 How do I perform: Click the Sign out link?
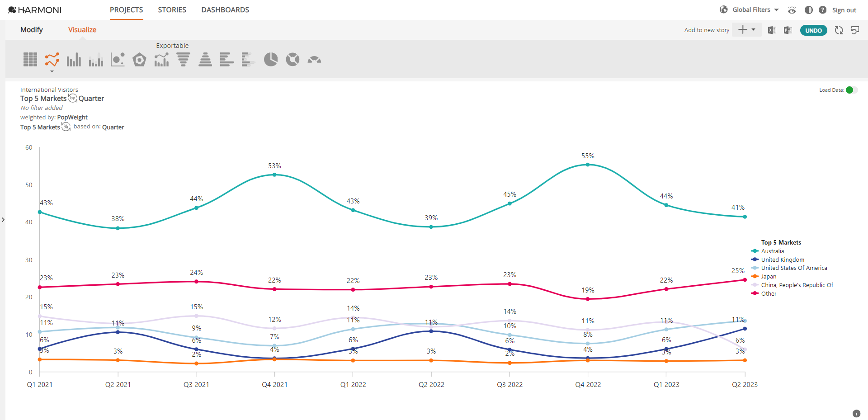(844, 9)
